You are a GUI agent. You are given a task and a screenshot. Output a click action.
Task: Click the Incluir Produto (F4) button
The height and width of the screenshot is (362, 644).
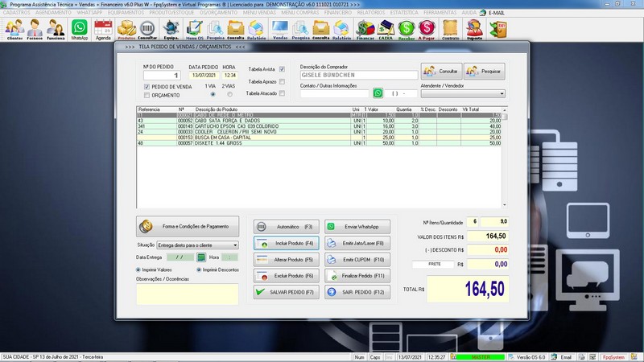(x=287, y=242)
